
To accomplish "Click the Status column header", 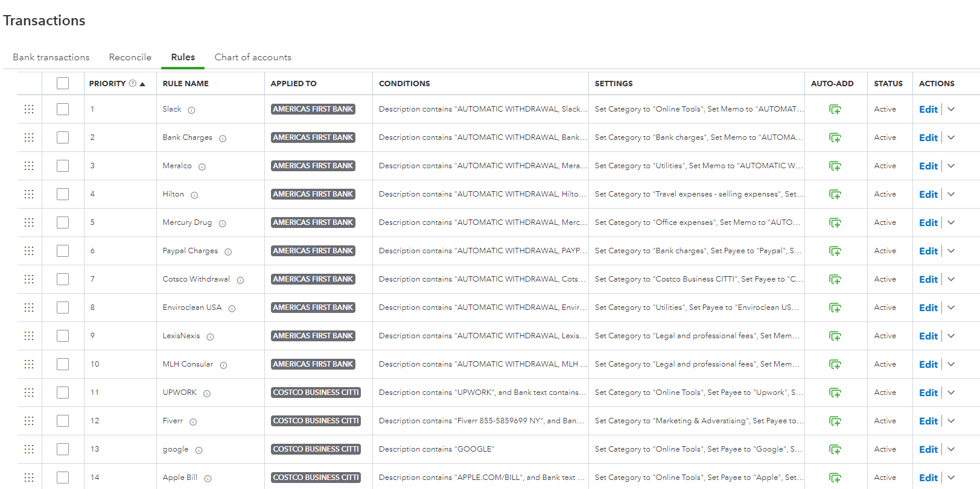I will [888, 83].
